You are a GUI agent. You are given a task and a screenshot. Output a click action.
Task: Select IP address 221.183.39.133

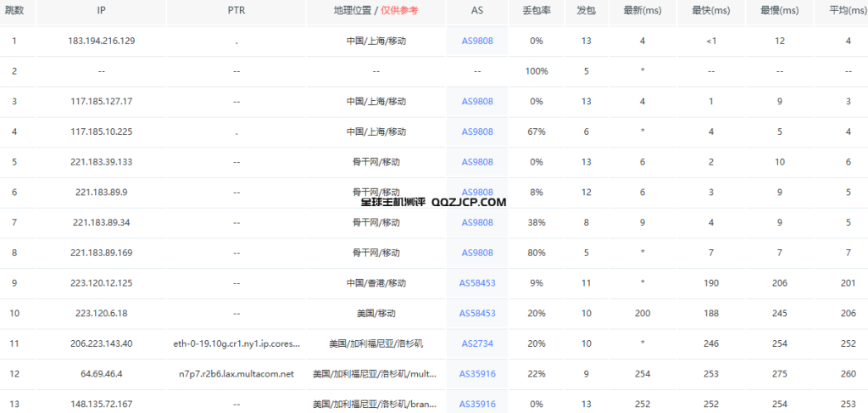pyautogui.click(x=102, y=162)
